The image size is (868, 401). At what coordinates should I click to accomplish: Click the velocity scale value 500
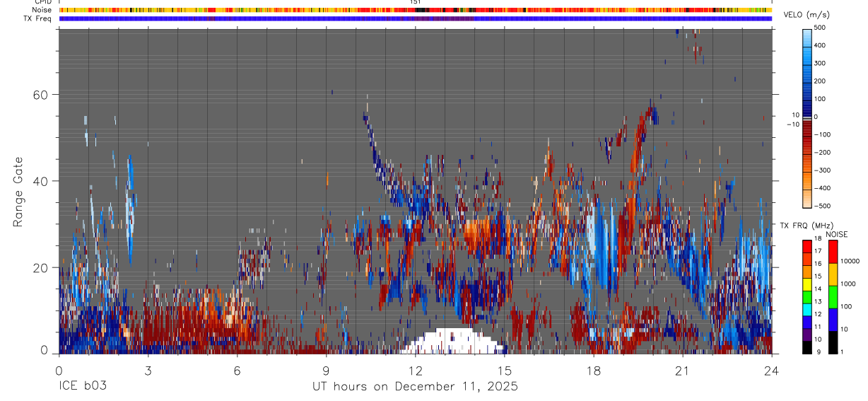820,28
